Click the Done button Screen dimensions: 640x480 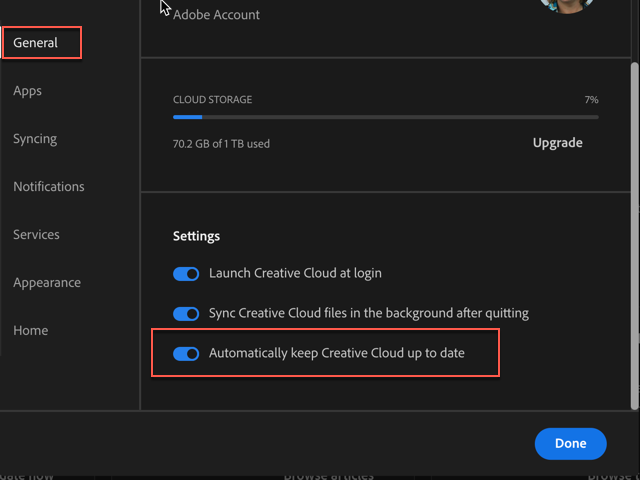click(571, 444)
